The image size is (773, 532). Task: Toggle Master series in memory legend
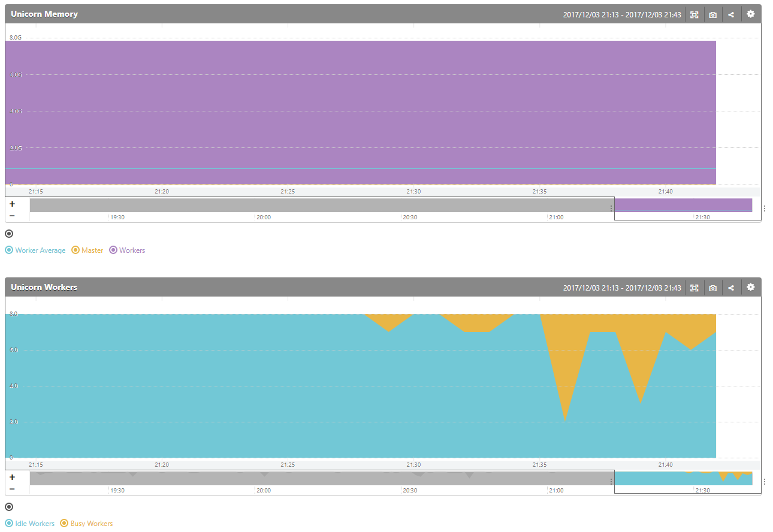87,250
